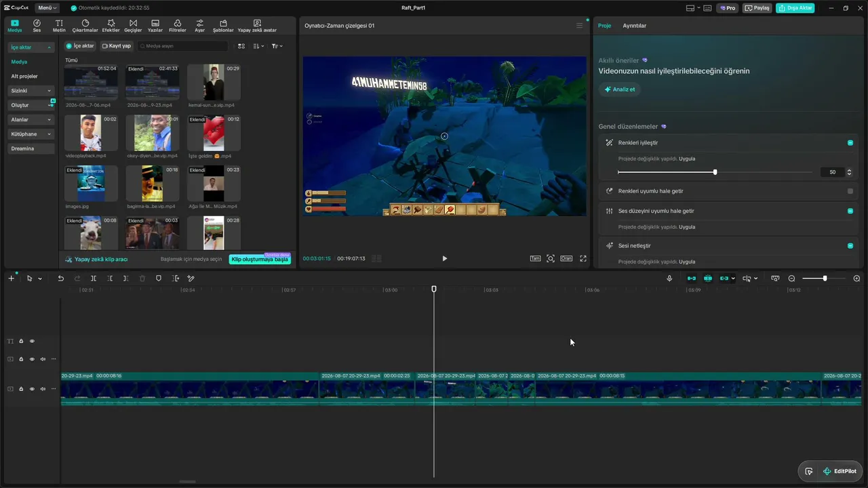Open Alt projeler in the sidebar
The height and width of the screenshot is (488, 868).
coord(24,77)
